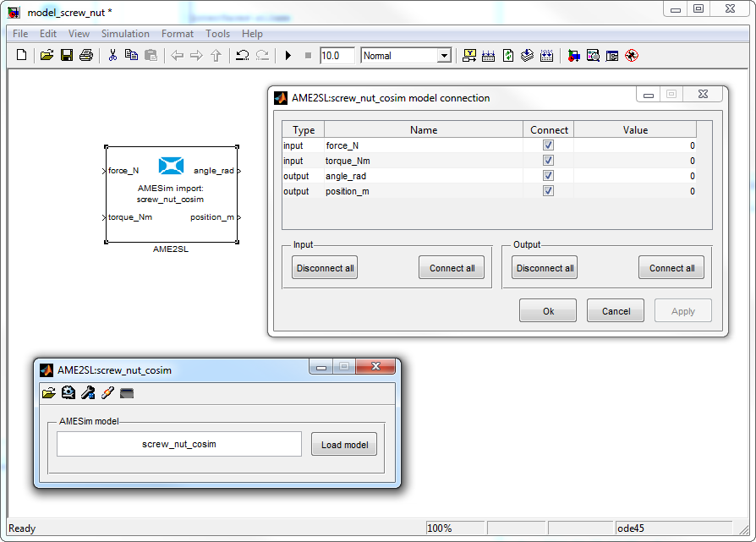Uncheck Connect for torque_Nm input
The height and width of the screenshot is (542, 756).
point(548,161)
